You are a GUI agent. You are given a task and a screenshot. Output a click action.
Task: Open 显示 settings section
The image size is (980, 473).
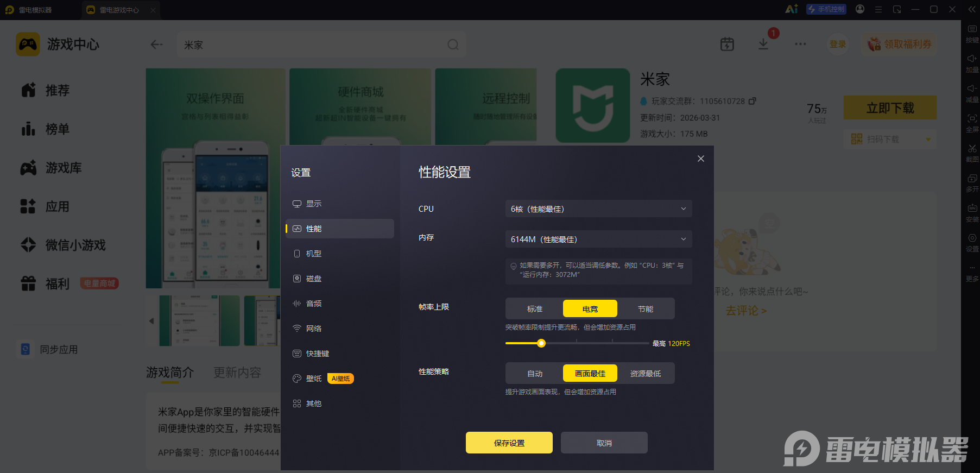pos(340,204)
